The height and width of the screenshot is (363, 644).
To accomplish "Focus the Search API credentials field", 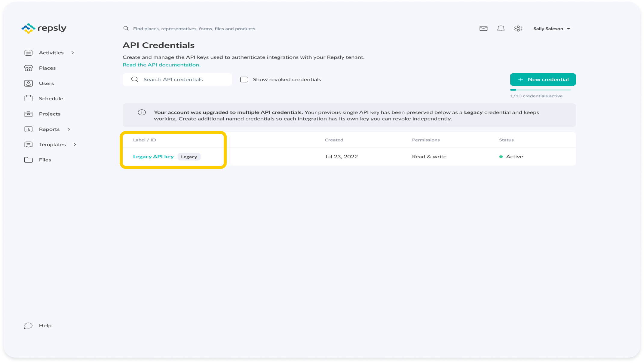I will 177,79.
